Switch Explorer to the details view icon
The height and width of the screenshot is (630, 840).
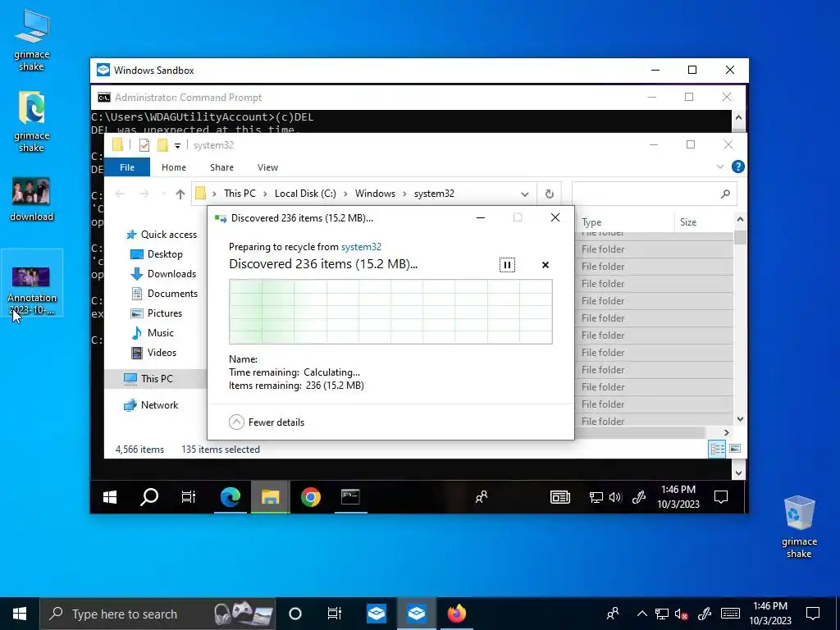click(x=717, y=449)
